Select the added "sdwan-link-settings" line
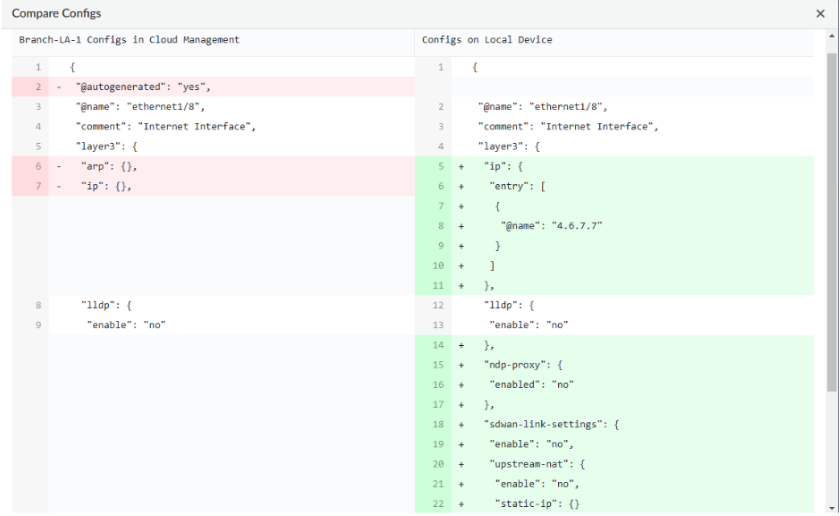 (550, 424)
